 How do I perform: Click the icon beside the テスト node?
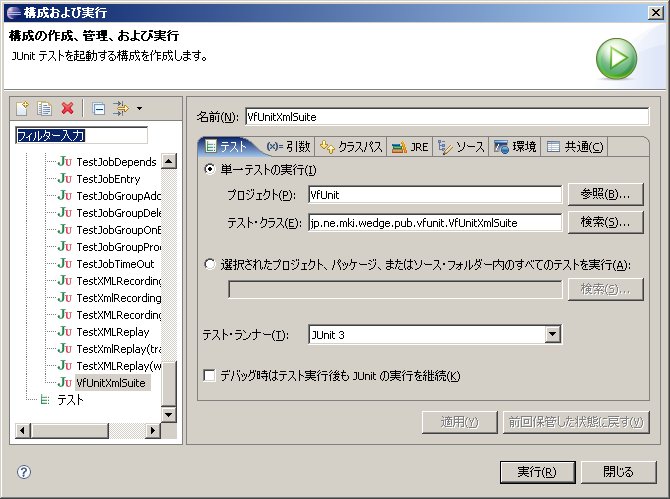(x=45, y=400)
